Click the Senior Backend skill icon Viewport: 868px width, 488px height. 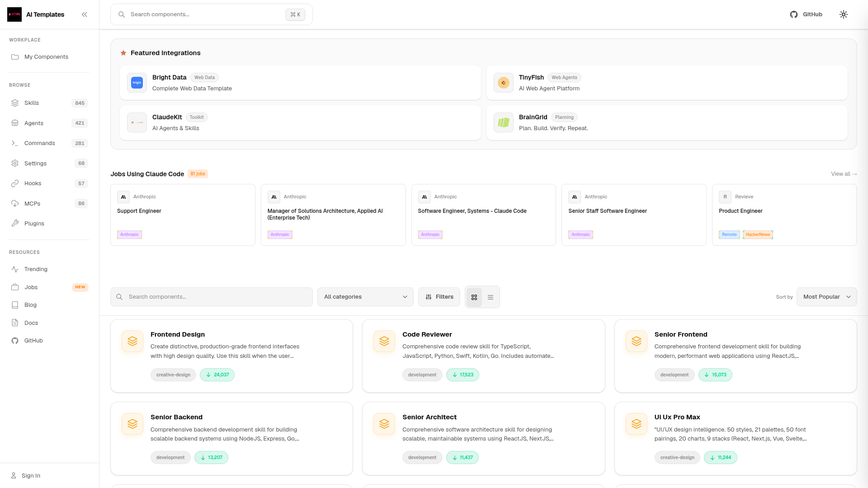click(x=132, y=424)
